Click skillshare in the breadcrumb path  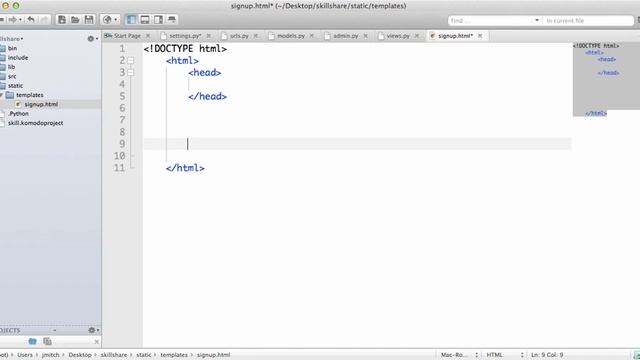click(113, 355)
